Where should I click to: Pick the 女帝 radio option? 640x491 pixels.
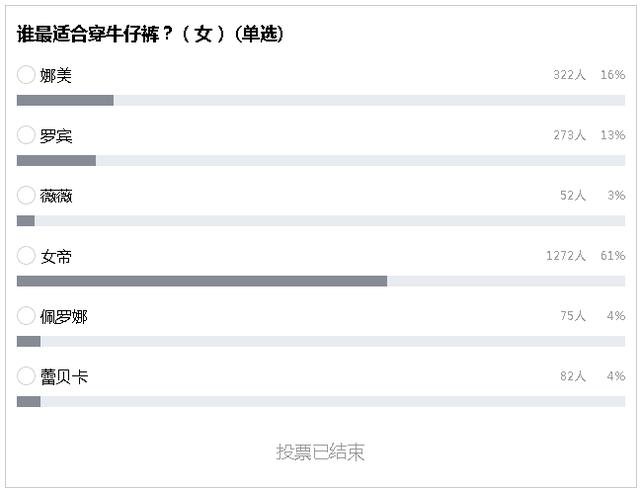tap(26, 256)
